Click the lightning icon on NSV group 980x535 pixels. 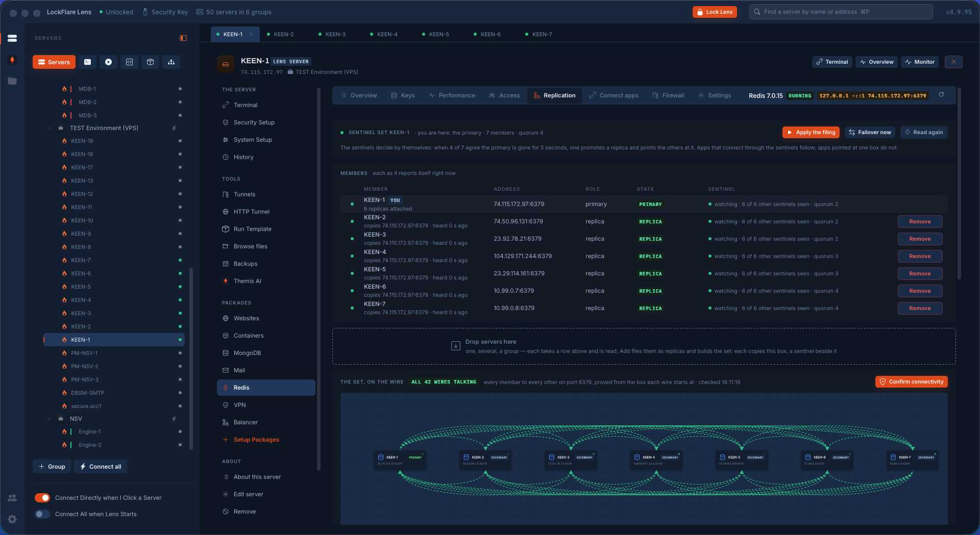[x=174, y=419]
